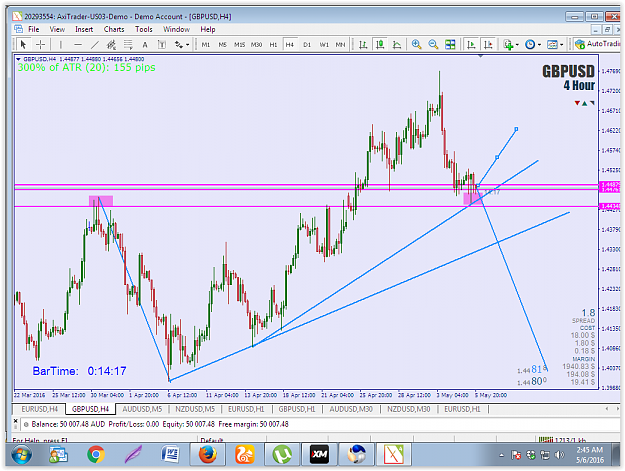Zoom out on the chart
The width and height of the screenshot is (625, 471).
tap(433, 44)
